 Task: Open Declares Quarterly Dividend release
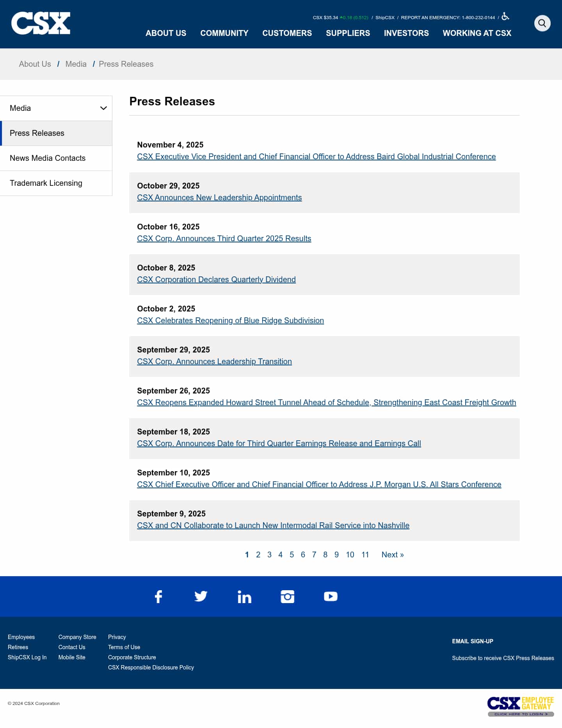point(216,279)
